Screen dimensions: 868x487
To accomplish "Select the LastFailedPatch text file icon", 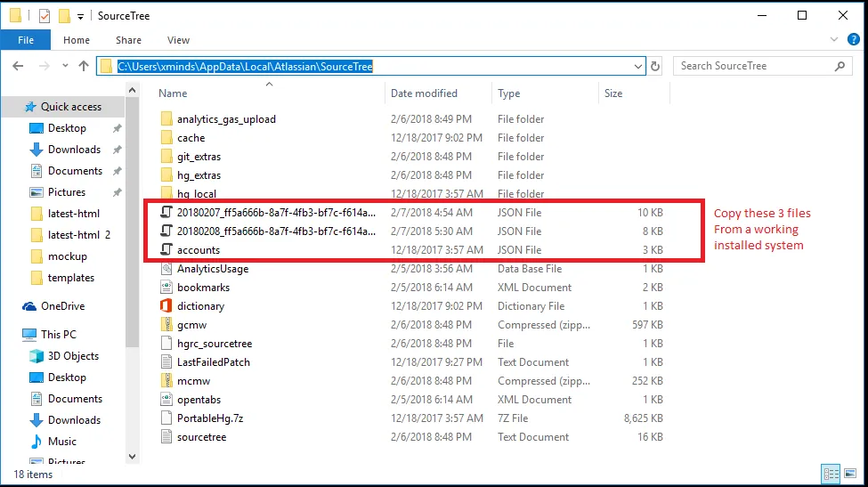I will [166, 362].
